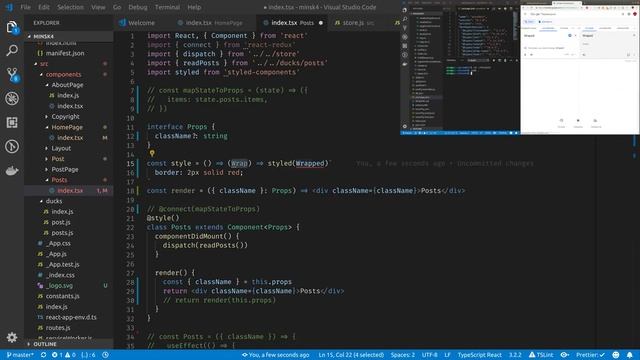Click the Prettier status toggle

[x=590, y=355]
